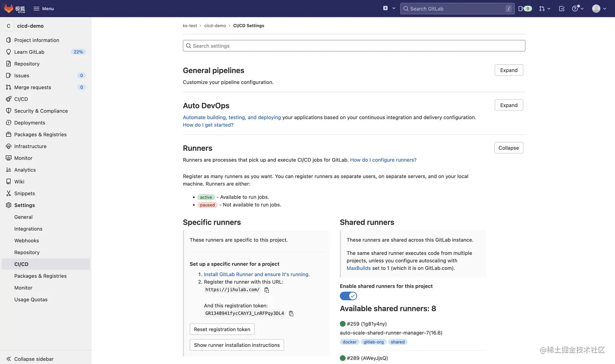Open How do I configure runners link
Viewport: 615px width, 364px height.
coord(383,160)
